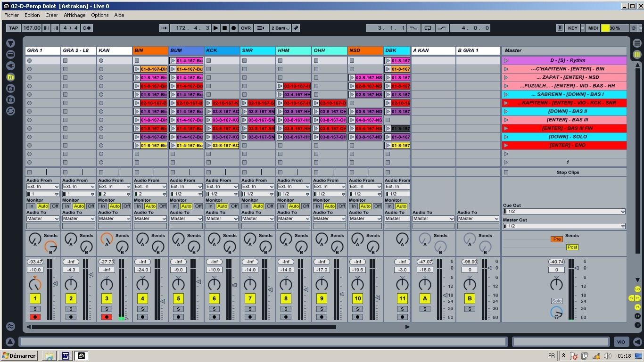Solo track 7 with S button
Viewport: 644px width, 362px height.
coord(250,309)
